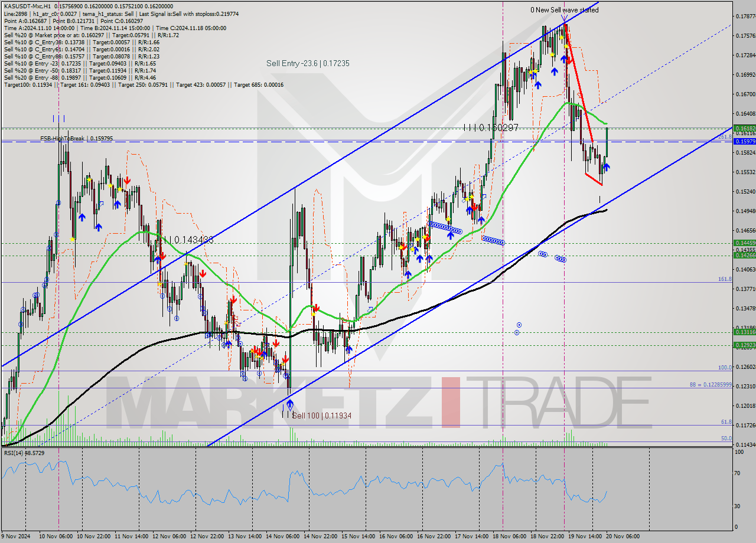Screen dimensions: 756x543
Task: Click the 0.12018 price axis value
Action: [745, 406]
